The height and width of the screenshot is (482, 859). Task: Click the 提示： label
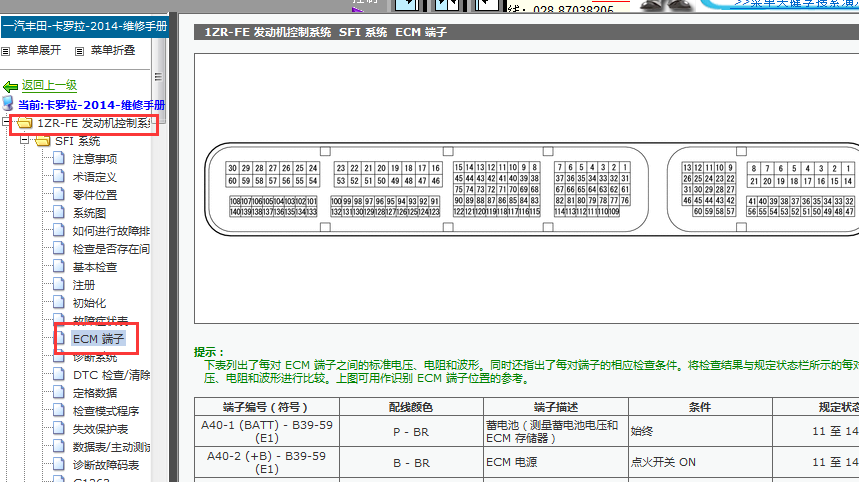(x=209, y=352)
